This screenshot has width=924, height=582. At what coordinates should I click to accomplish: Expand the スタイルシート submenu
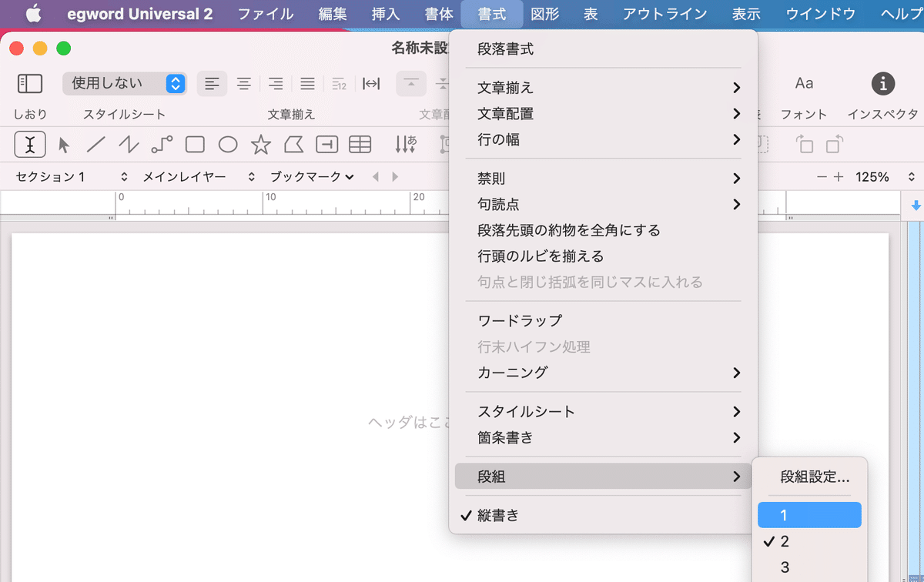click(603, 412)
